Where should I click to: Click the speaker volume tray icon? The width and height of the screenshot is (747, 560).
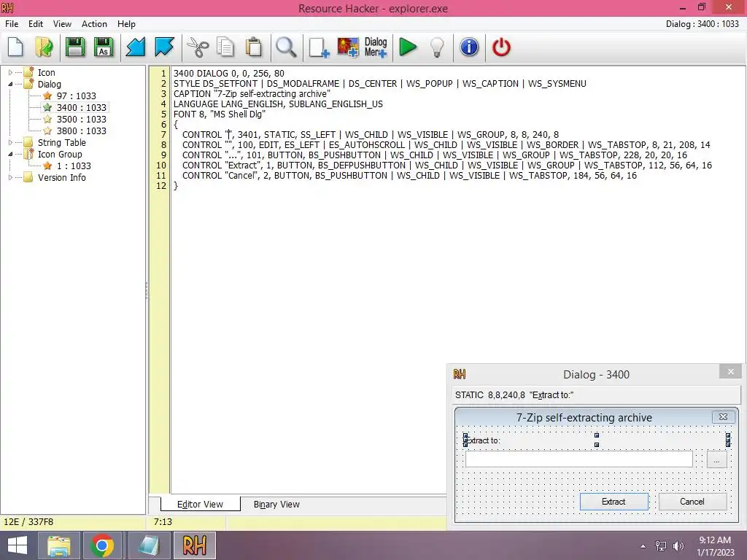tap(678, 546)
